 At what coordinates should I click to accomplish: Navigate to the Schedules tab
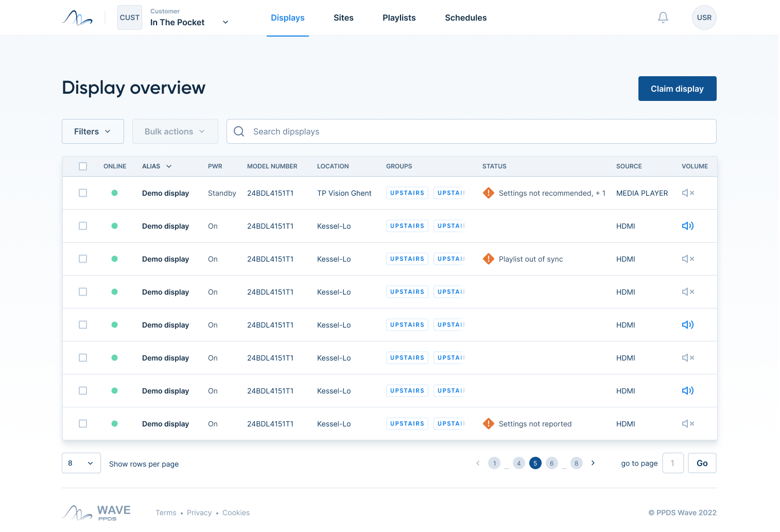pos(465,18)
